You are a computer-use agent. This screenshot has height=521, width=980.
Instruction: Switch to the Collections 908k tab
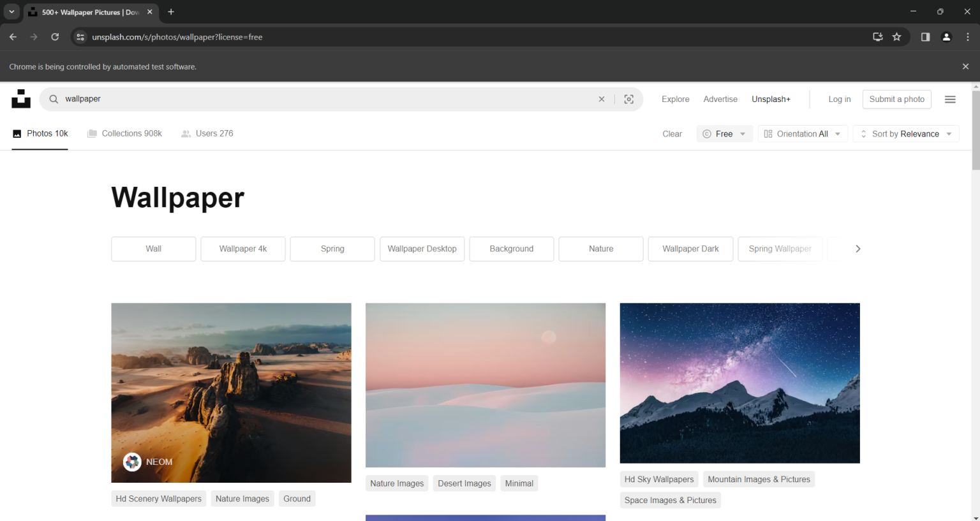[125, 133]
